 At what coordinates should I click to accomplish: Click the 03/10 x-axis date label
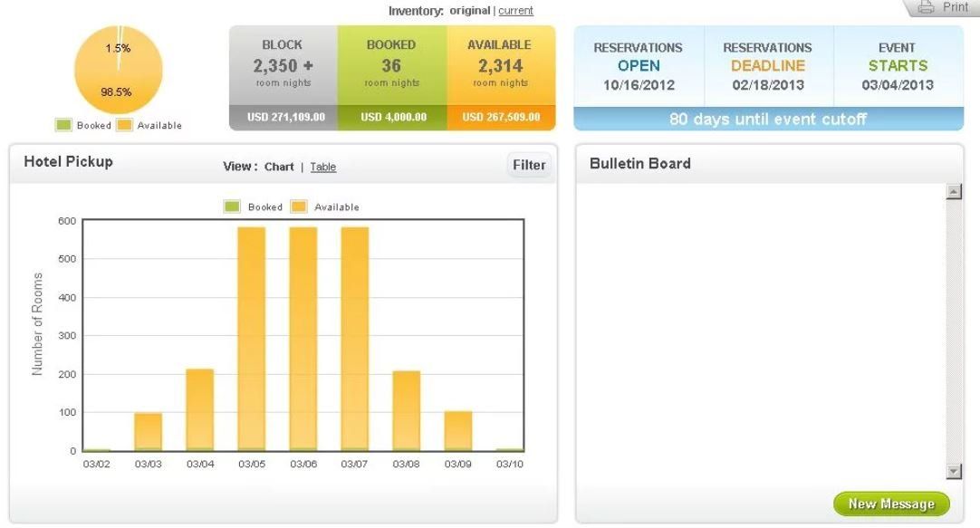pyautogui.click(x=509, y=464)
